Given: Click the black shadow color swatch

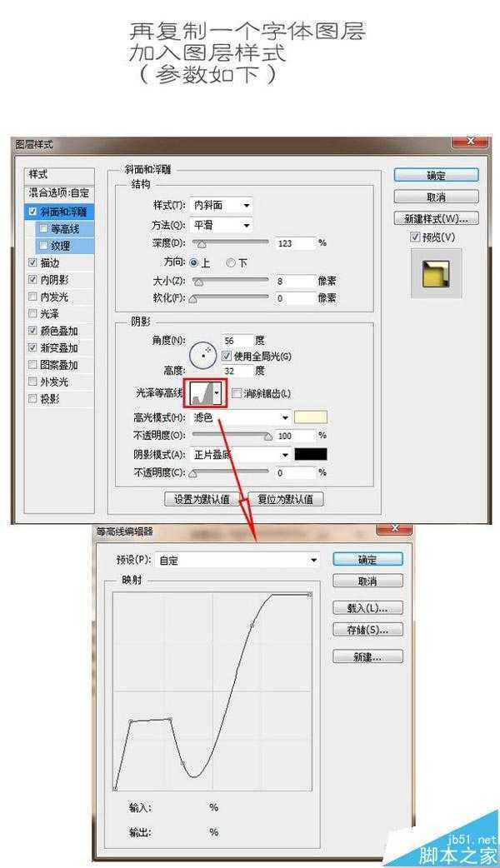Looking at the screenshot, I should tap(311, 455).
